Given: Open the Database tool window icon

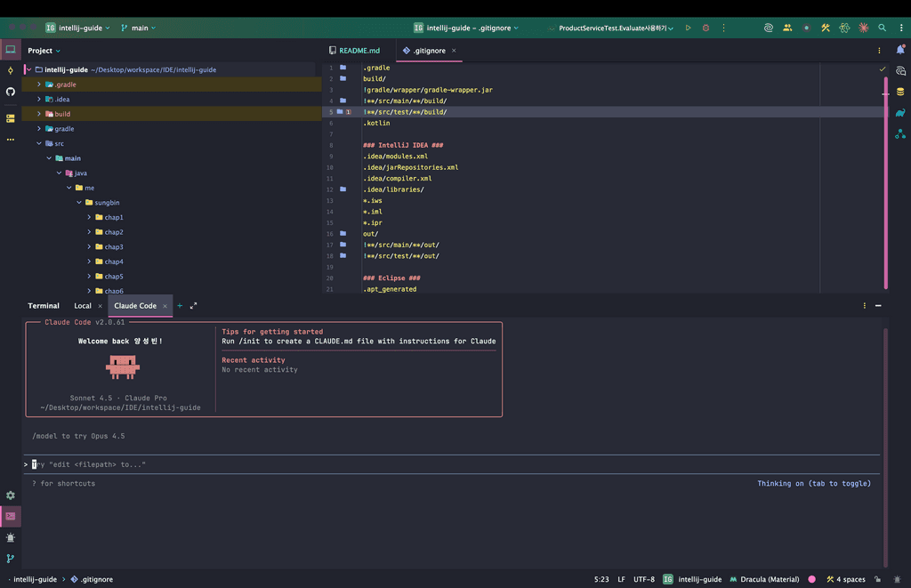Looking at the screenshot, I should [900, 92].
